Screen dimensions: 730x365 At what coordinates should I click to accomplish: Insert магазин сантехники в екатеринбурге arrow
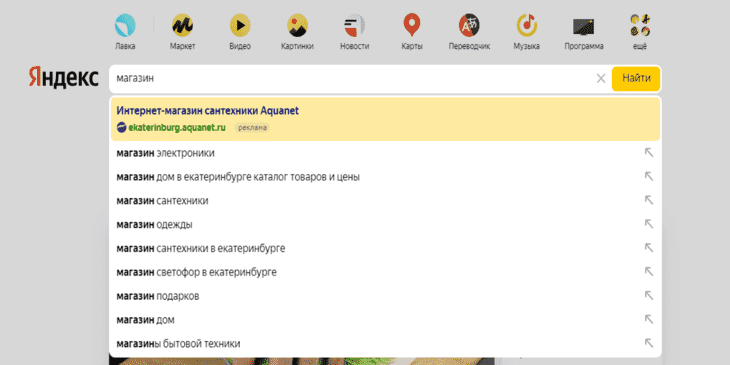[x=649, y=248]
